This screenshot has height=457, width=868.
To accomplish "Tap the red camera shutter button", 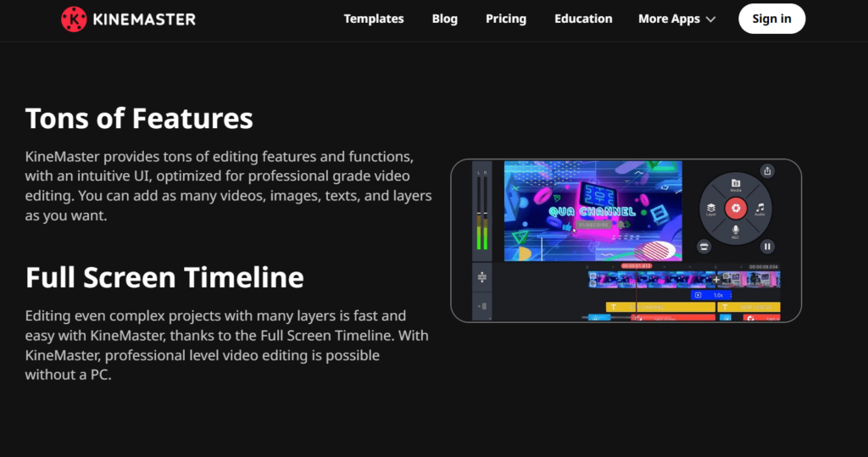I will click(736, 209).
